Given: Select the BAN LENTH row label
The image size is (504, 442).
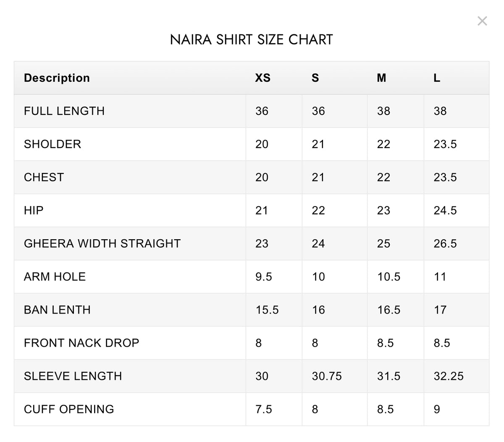Looking at the screenshot, I should 57,310.
